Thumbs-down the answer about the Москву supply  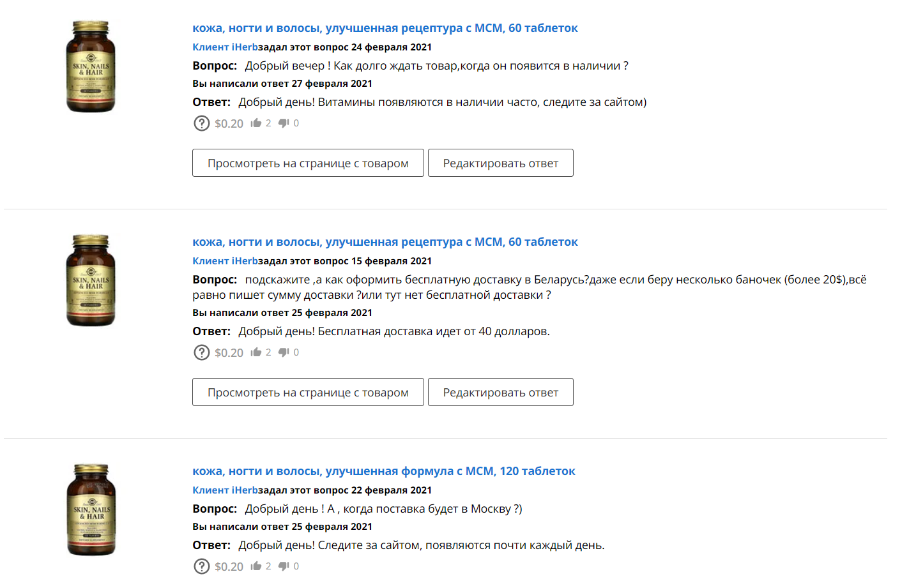pyautogui.click(x=284, y=566)
